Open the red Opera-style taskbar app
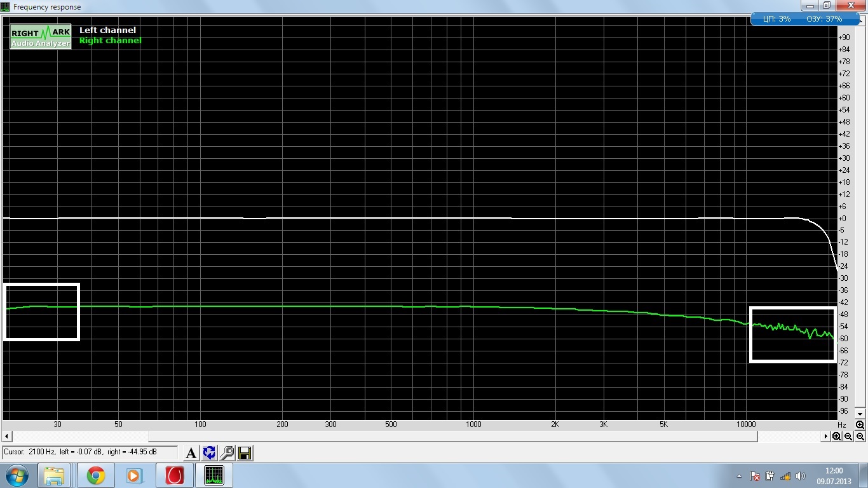Screen dimensions: 868x488 (174, 475)
